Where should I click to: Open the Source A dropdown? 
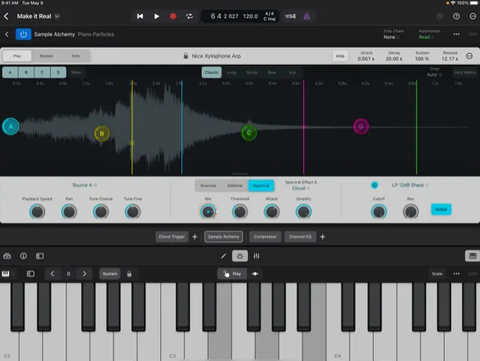[x=85, y=185]
